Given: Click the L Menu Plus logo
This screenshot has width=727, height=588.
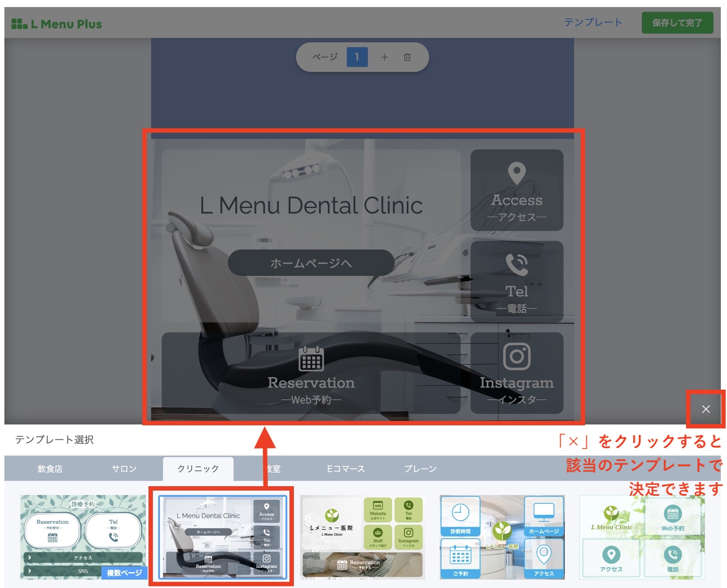Looking at the screenshot, I should 56,24.
